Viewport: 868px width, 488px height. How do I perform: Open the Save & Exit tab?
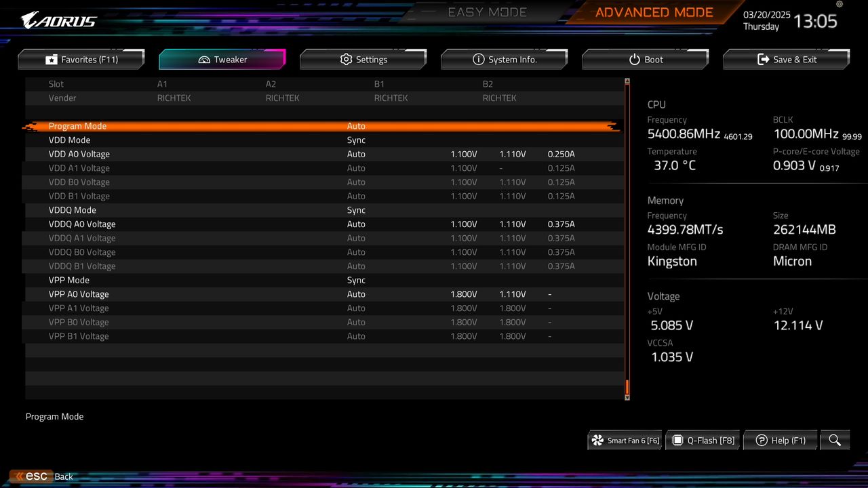[x=787, y=60]
